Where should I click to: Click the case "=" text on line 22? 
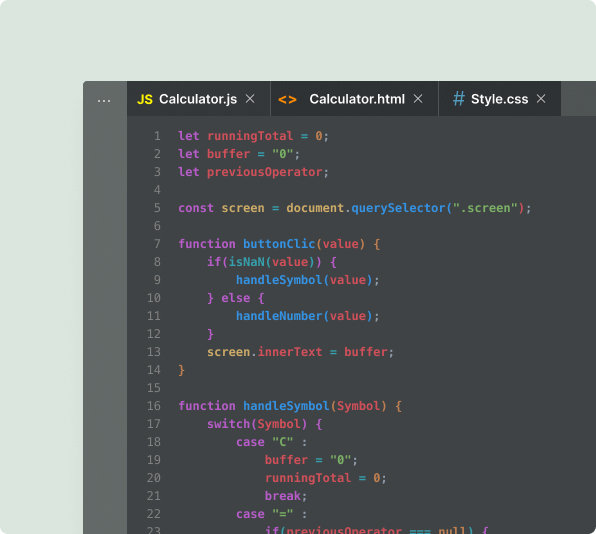[x=265, y=514]
